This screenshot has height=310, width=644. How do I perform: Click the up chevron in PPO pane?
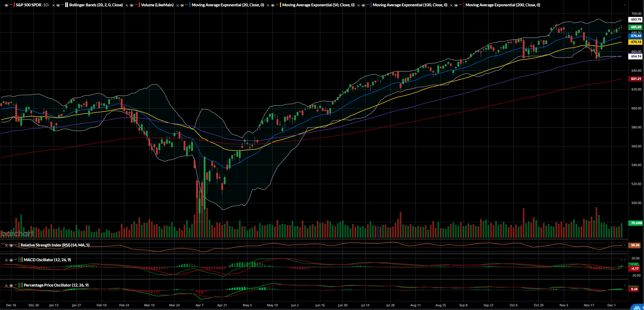coord(625,285)
